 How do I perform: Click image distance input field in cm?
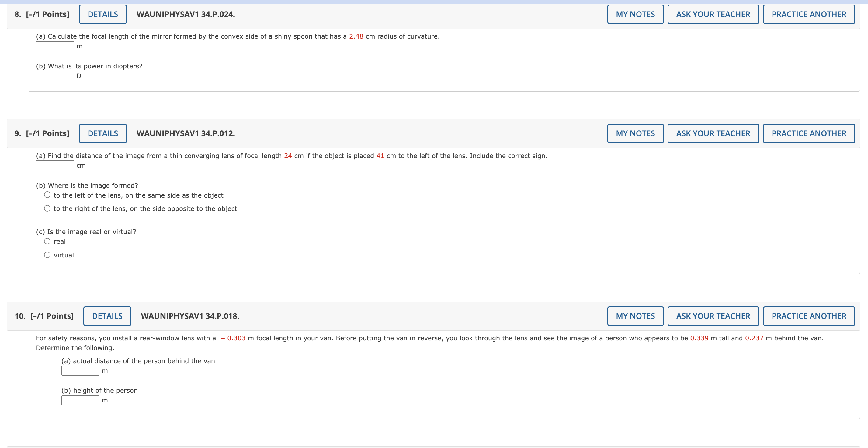55,165
